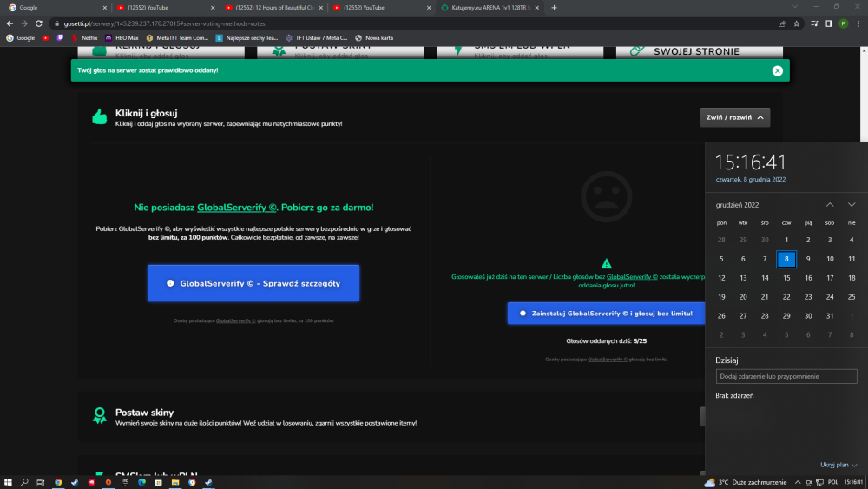This screenshot has height=489, width=868.
Task: Click the network icon in system tray
Action: [x=820, y=482]
